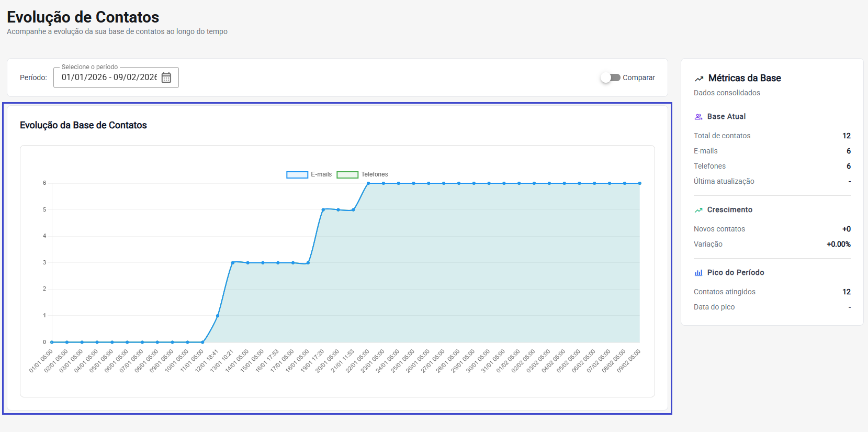The image size is (868, 432).
Task: Click the Métricas da Base trend icon
Action: coord(698,79)
